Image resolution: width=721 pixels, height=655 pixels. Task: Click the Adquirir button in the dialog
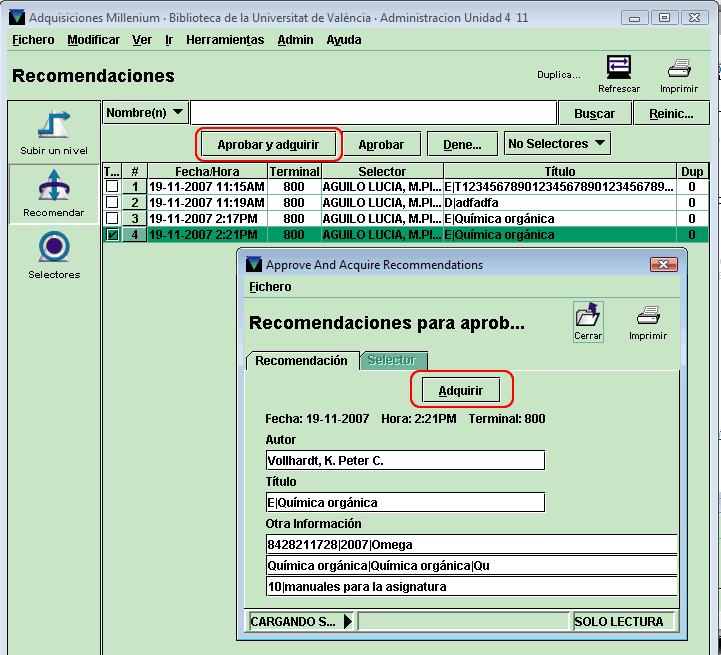tap(461, 391)
